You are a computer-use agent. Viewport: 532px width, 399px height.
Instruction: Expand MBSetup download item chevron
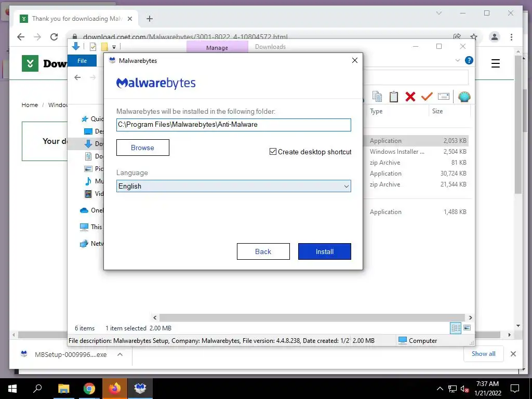pos(120,354)
